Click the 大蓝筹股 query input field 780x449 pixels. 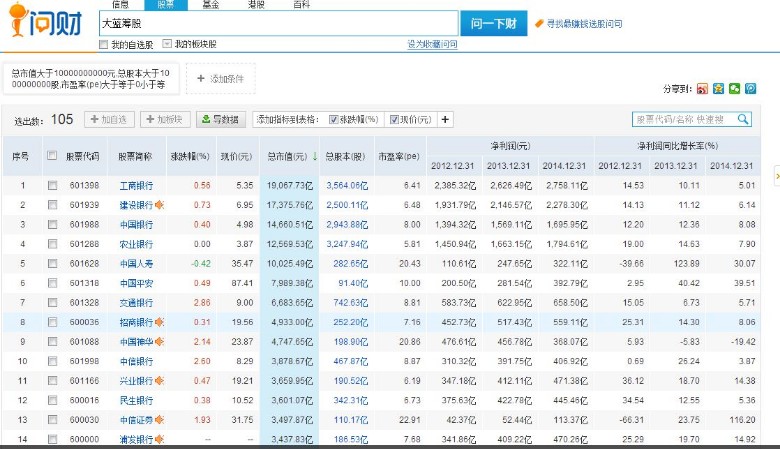[x=279, y=23]
